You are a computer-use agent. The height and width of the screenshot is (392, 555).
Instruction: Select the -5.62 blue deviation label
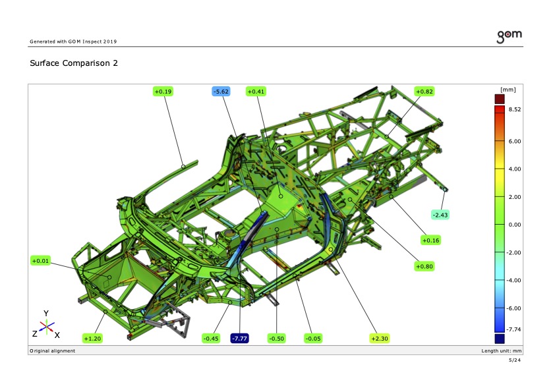[221, 92]
